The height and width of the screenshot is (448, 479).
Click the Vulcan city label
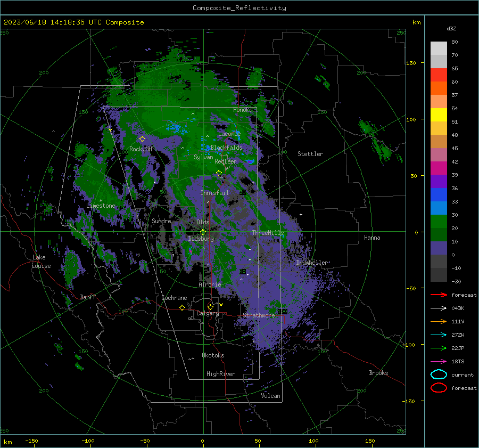point(270,396)
